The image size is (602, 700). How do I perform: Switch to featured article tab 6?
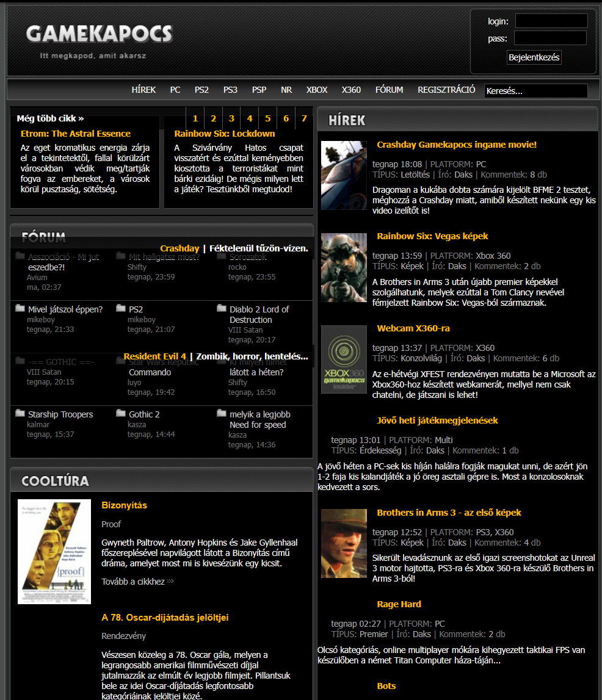coord(286,118)
